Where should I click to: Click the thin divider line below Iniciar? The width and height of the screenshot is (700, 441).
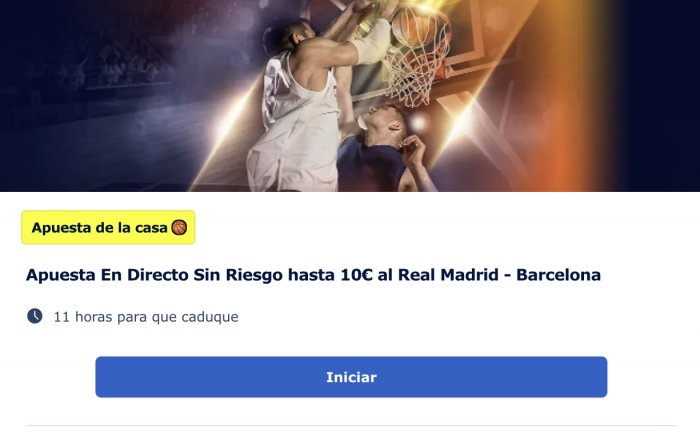[x=351, y=425]
